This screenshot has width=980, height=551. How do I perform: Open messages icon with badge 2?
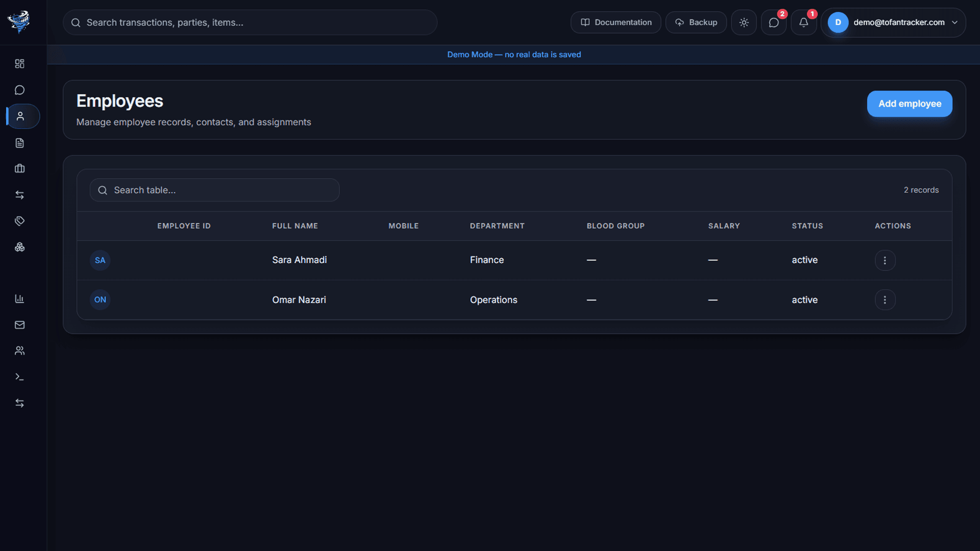click(774, 22)
